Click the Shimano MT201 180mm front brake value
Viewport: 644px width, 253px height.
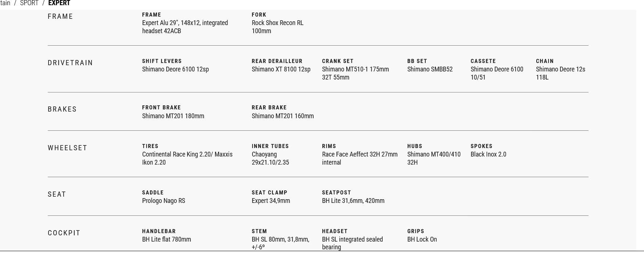pyautogui.click(x=173, y=116)
